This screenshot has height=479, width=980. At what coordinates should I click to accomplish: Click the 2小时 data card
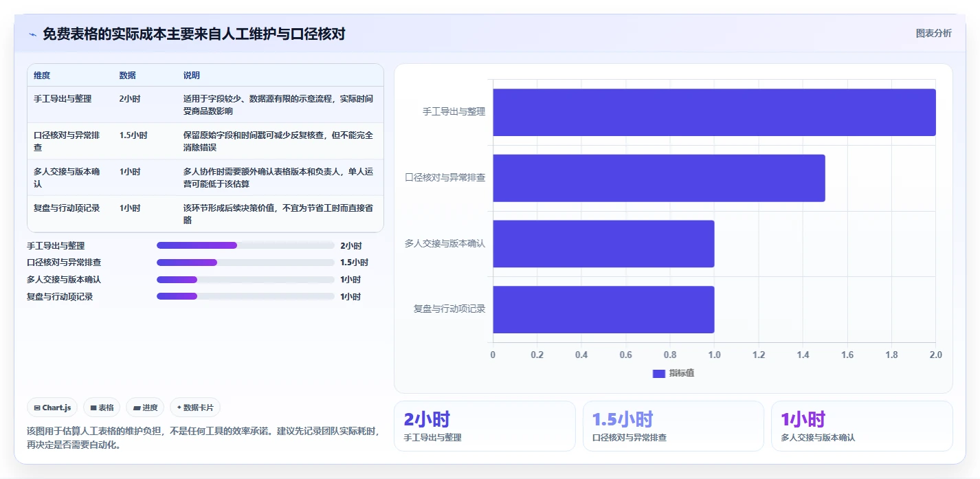tap(485, 426)
